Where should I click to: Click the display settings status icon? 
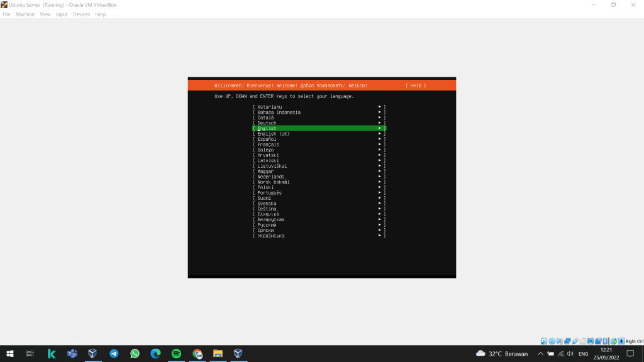click(591, 341)
